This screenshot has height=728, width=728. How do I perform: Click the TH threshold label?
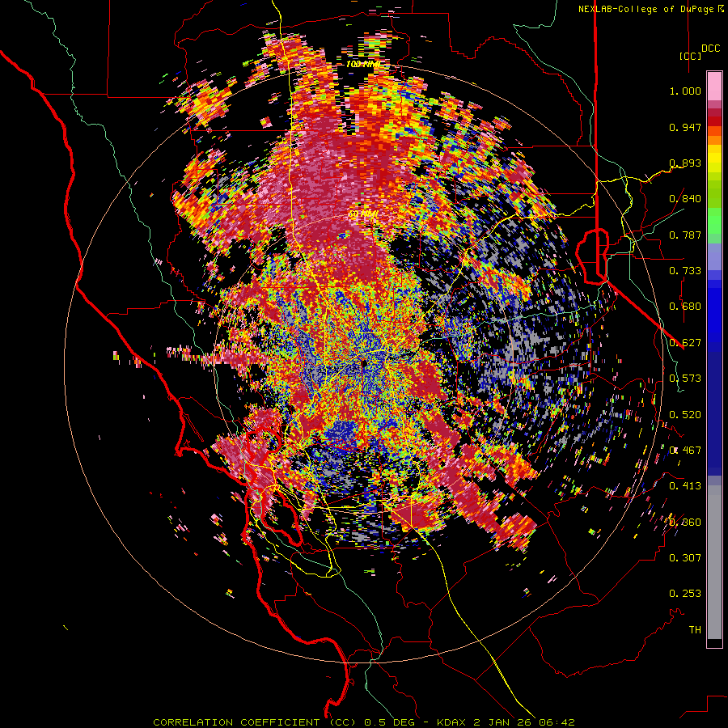pos(695,630)
